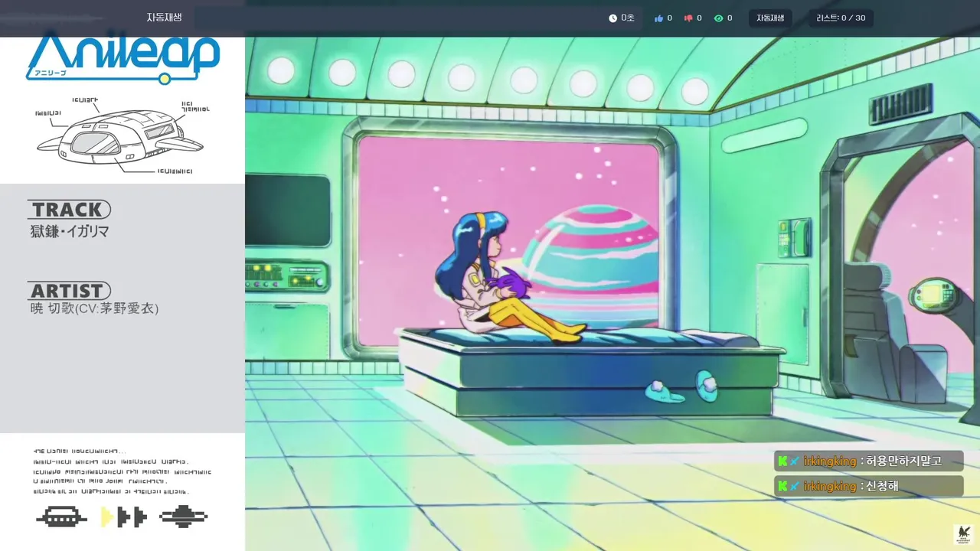Click the chat message 신청해
The height and width of the screenshot is (551, 980).
[x=883, y=486]
